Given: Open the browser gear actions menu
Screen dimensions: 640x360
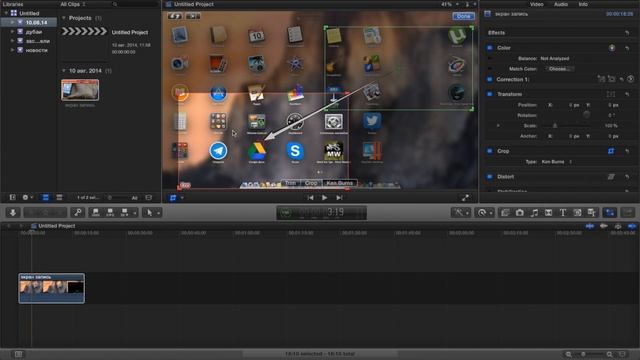Looking at the screenshot, I should 27,198.
